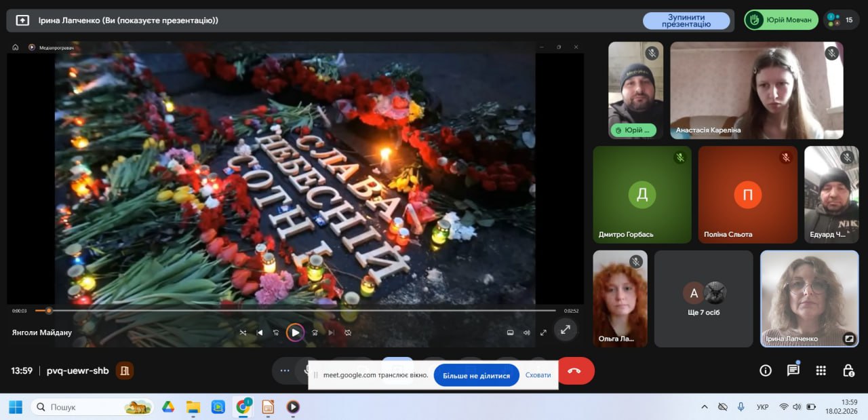Click Зупинити презентацію button
868x420 pixels.
[x=686, y=20]
